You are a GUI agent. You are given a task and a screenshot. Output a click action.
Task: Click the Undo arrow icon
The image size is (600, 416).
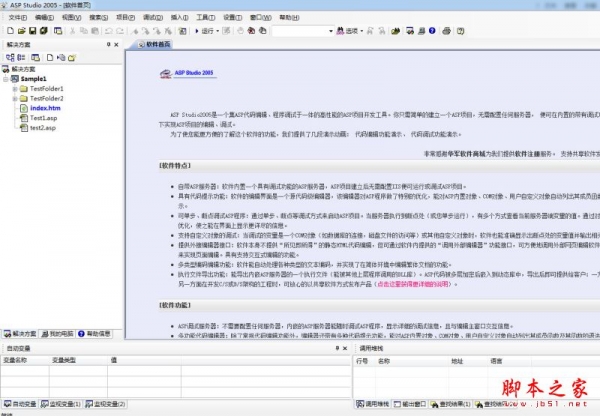point(109,31)
